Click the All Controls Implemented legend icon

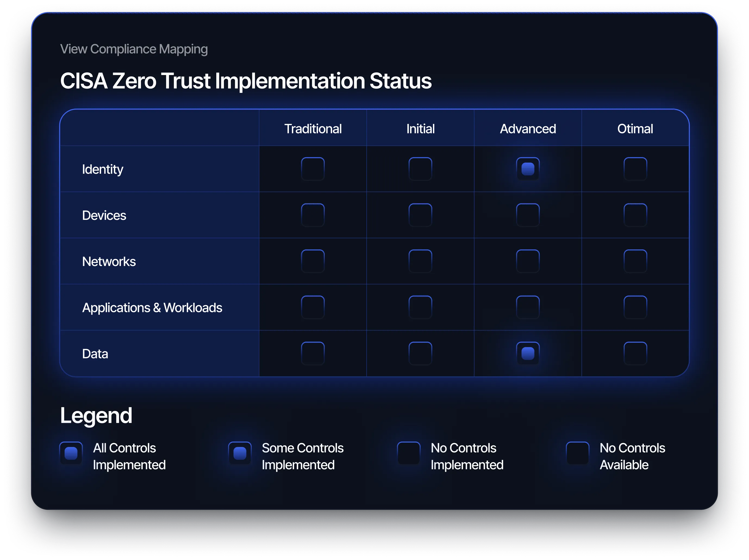tap(71, 453)
